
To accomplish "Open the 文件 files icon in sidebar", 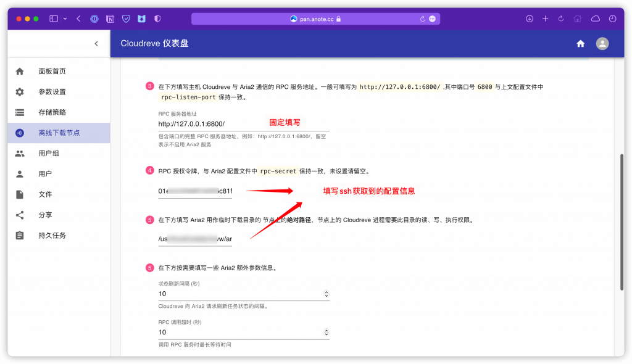I will coord(19,194).
